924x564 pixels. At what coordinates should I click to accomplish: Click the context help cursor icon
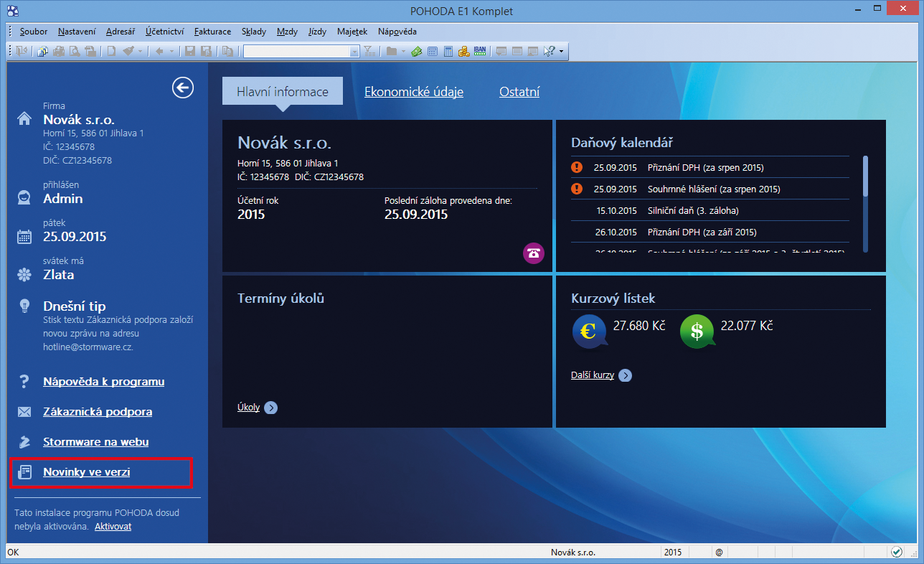point(549,51)
